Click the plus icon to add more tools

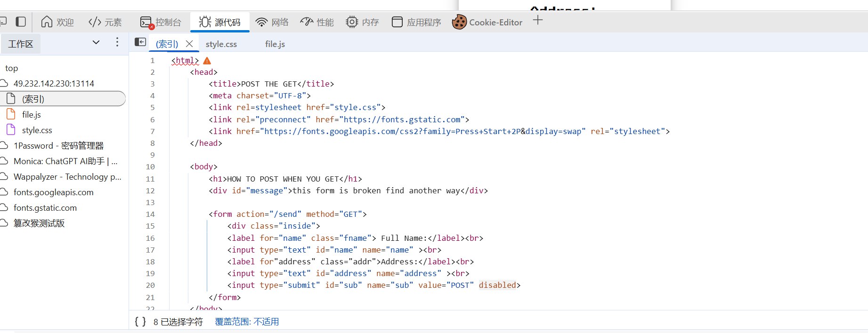tap(538, 20)
